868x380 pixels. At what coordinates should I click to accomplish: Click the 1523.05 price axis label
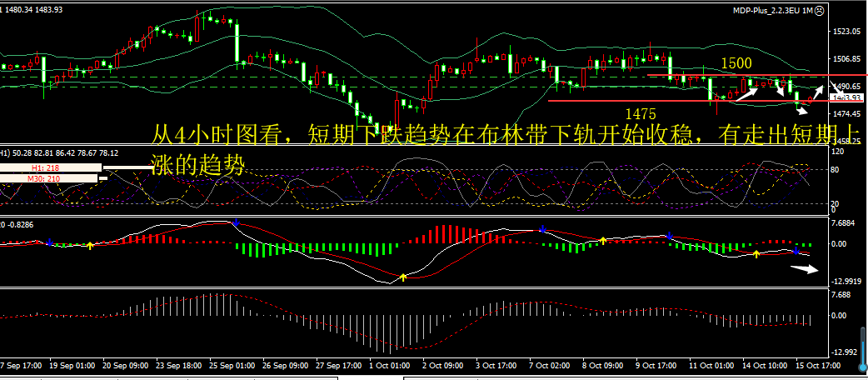click(846, 31)
